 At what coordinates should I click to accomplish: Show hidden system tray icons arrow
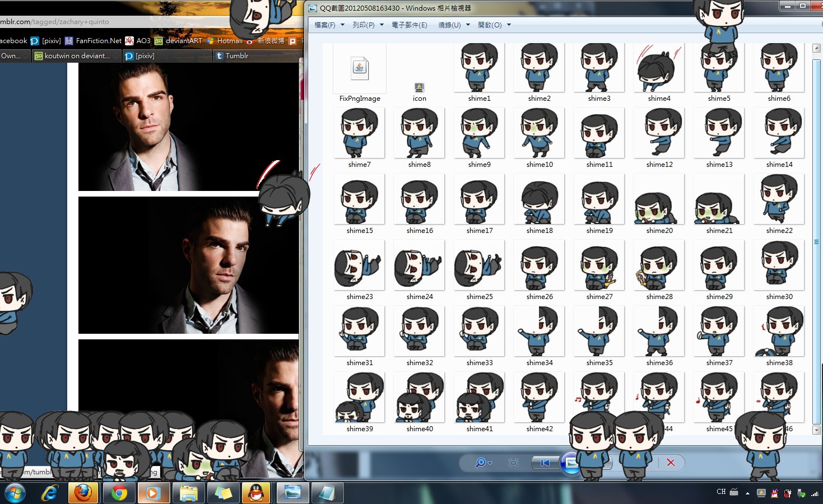[x=747, y=493]
